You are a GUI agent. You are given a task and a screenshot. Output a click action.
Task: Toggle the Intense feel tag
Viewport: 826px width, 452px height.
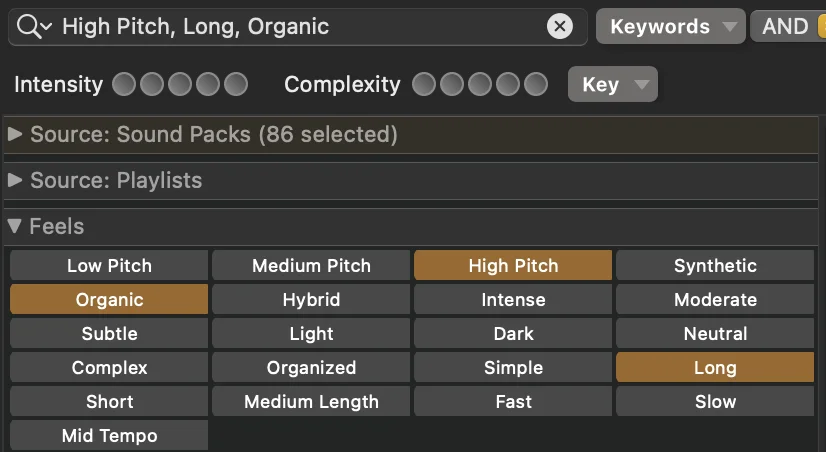513,299
